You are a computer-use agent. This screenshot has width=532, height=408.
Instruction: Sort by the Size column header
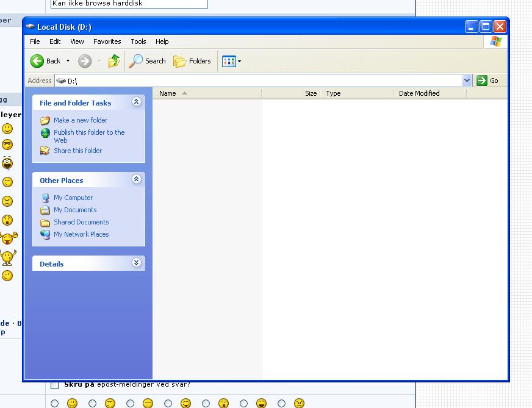[x=291, y=93]
